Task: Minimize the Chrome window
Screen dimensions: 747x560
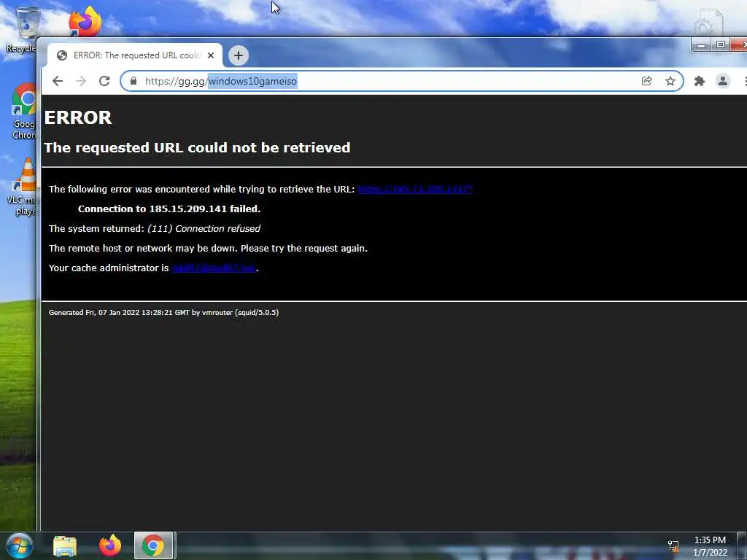Action: 701,44
